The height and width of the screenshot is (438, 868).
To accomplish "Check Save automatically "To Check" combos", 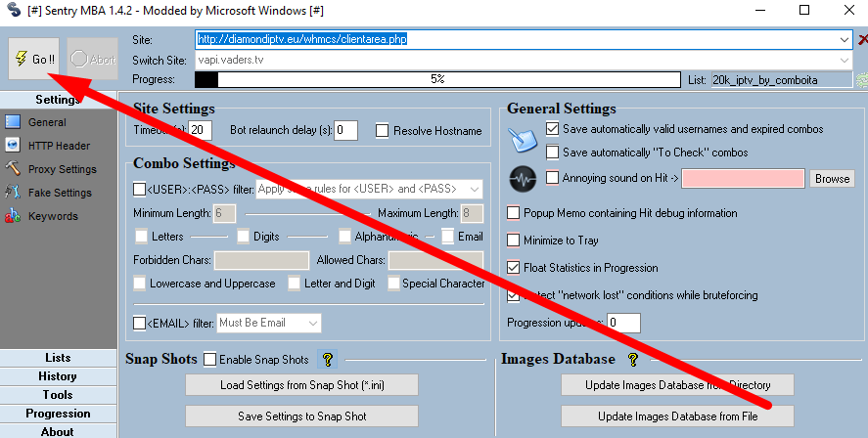I will [552, 153].
